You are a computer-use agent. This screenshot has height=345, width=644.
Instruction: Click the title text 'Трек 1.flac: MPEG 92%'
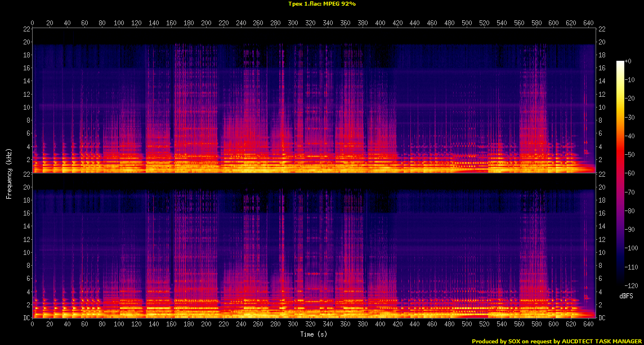tap(321, 3)
